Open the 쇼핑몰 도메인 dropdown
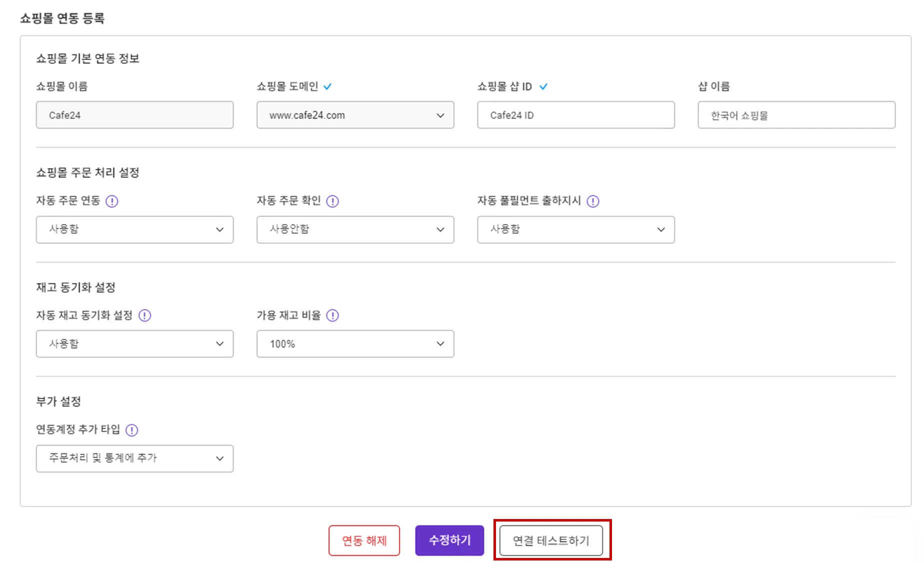Viewport: 924px width, 562px height. click(x=355, y=115)
